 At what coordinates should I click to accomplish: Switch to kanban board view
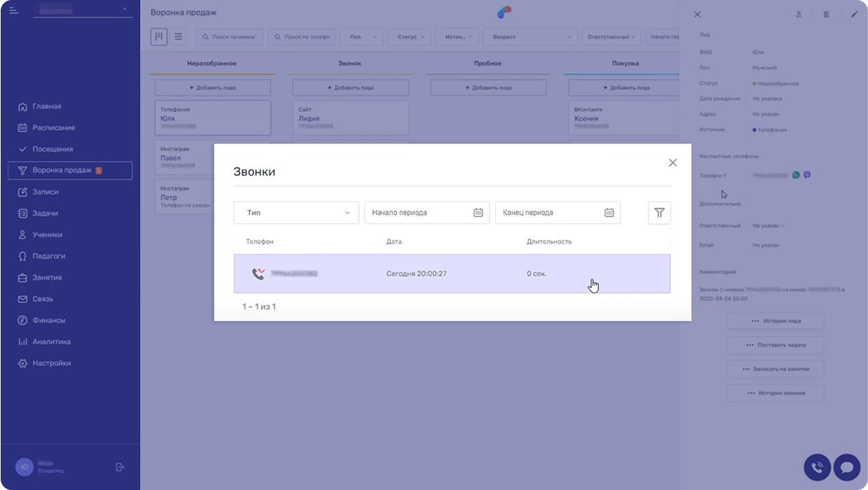(159, 37)
